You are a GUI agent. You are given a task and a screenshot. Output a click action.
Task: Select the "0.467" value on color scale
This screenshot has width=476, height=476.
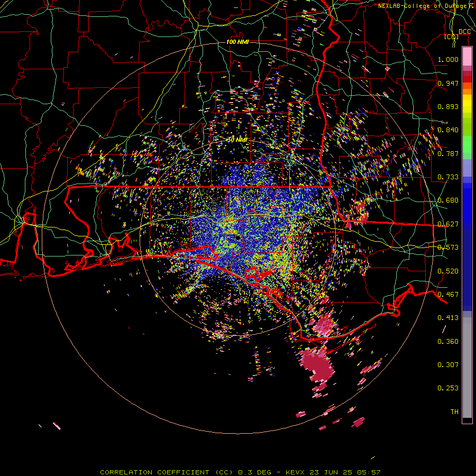448,295
